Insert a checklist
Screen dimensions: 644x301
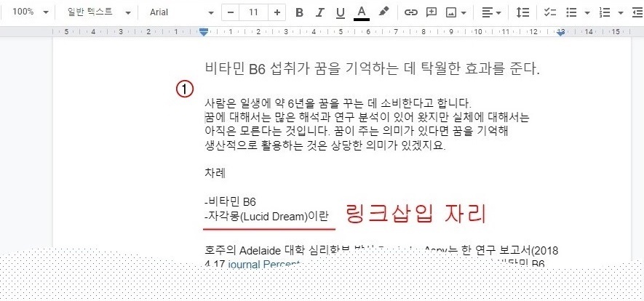tap(549, 12)
